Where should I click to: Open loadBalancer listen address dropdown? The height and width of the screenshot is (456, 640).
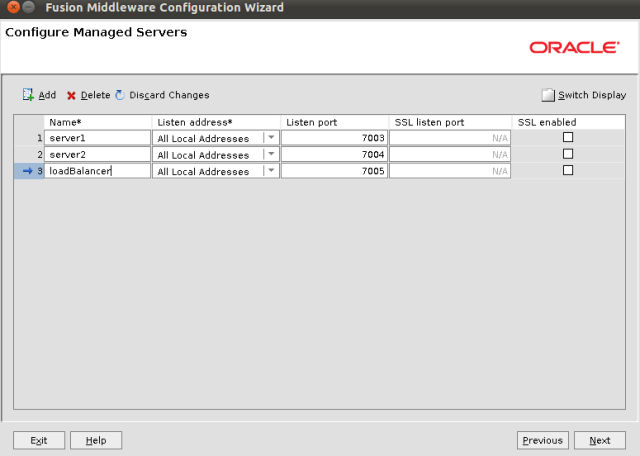[271, 171]
